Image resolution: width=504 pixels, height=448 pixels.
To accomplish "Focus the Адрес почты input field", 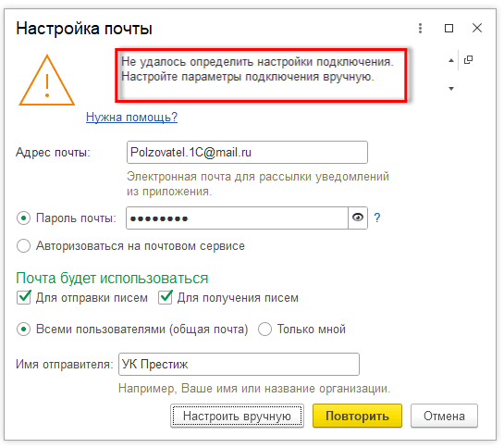I will click(x=247, y=152).
